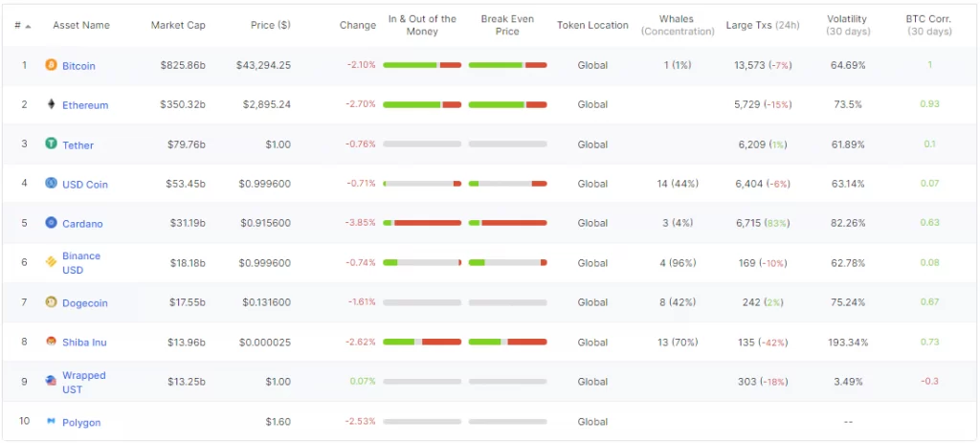Click Ethereum market cap $350.32b
The image size is (980, 443).
click(x=182, y=104)
